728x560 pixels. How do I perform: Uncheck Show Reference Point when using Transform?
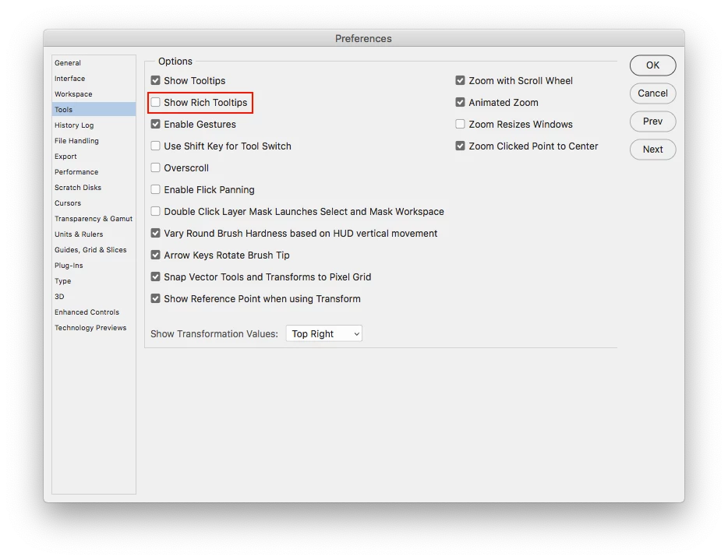click(x=156, y=299)
